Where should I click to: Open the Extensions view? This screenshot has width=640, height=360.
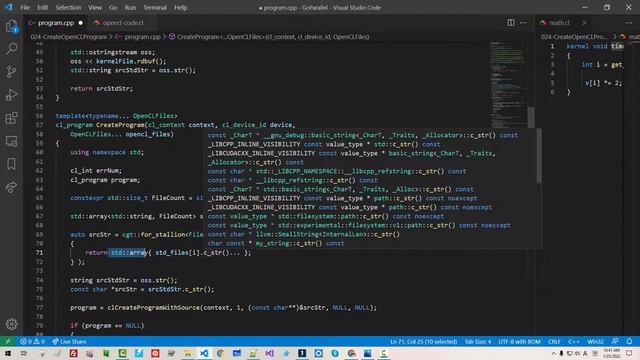click(x=11, y=118)
